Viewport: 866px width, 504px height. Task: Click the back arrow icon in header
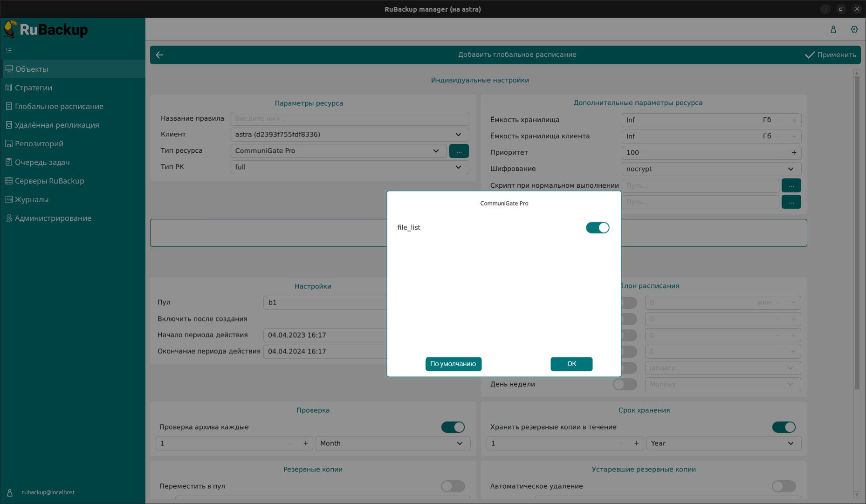click(x=159, y=55)
